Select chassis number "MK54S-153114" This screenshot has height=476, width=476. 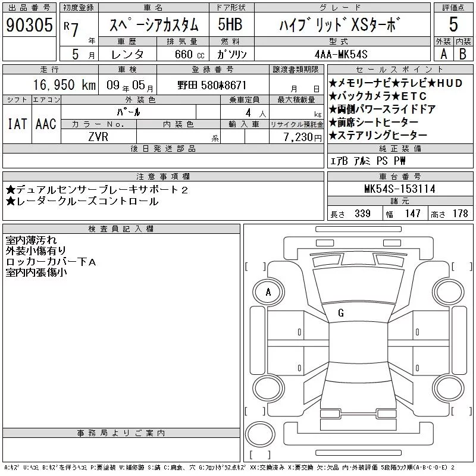tap(400, 189)
